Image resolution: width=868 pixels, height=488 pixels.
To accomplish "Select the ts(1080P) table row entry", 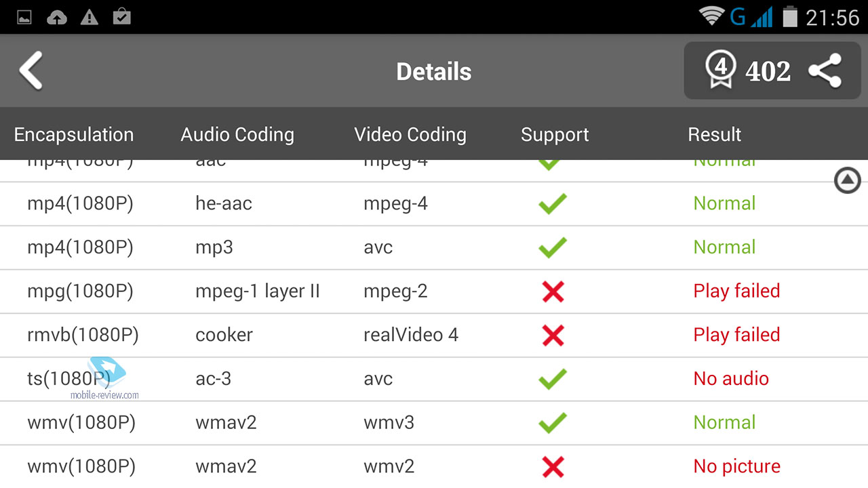I will pyautogui.click(x=434, y=379).
